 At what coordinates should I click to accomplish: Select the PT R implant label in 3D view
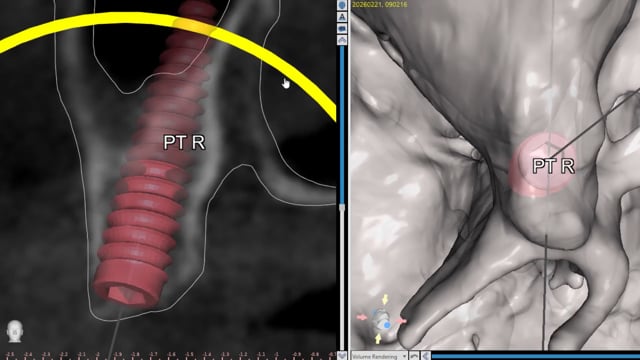553,166
